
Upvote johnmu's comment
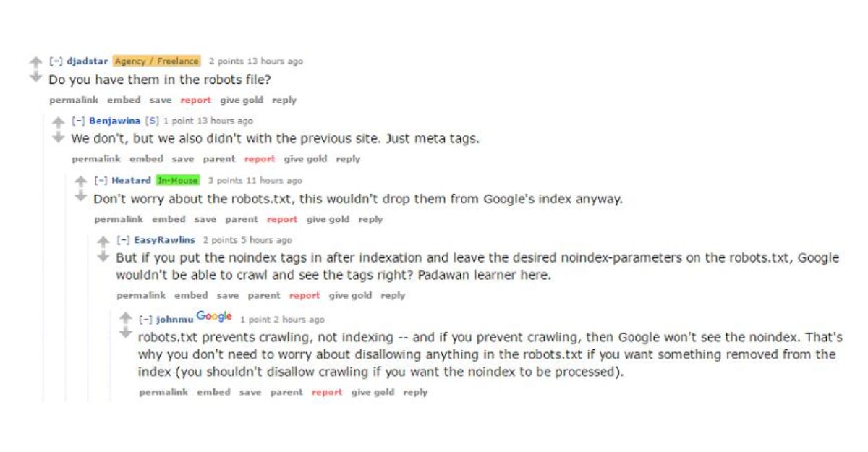(126, 319)
